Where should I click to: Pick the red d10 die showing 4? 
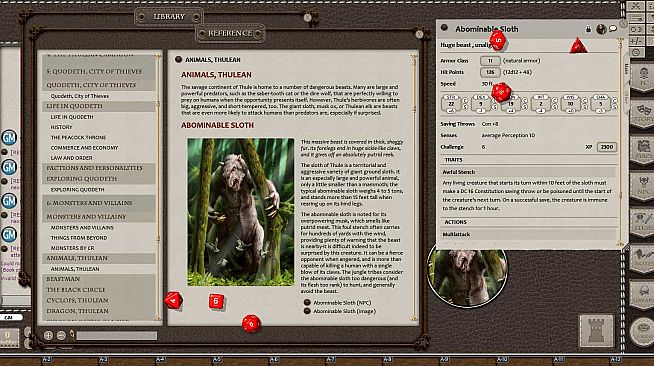pyautogui.click(x=173, y=300)
